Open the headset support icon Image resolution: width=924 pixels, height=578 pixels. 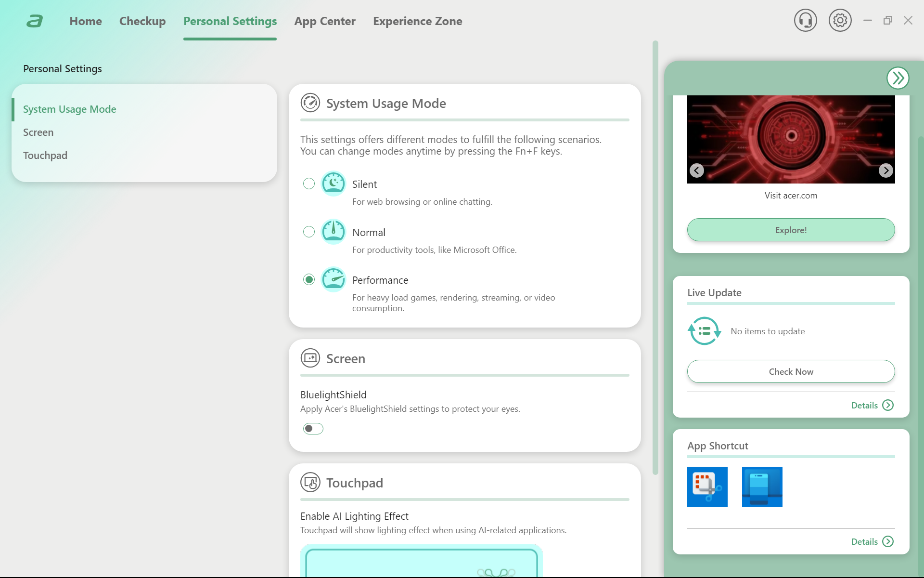pyautogui.click(x=805, y=21)
